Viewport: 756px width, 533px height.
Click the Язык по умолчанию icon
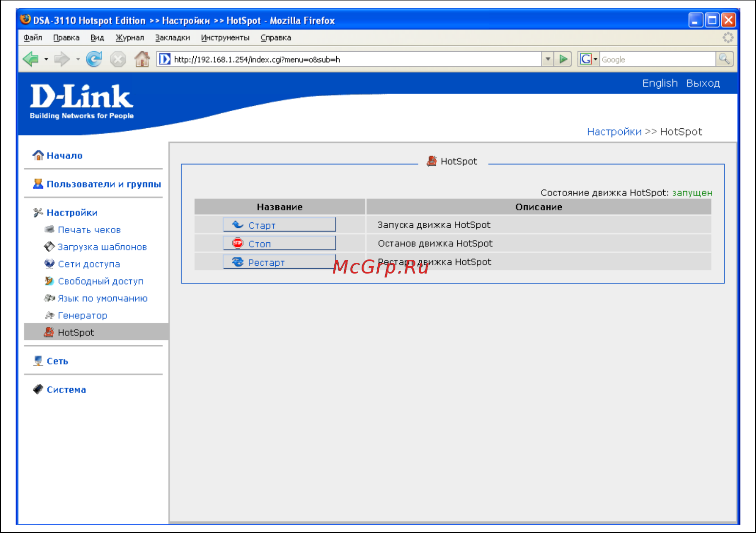coord(49,298)
